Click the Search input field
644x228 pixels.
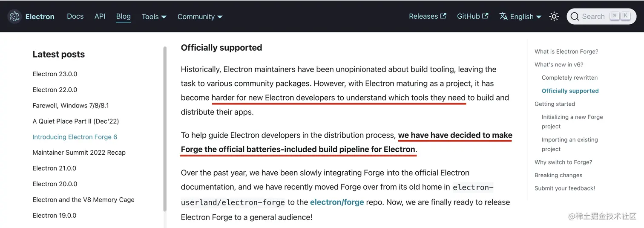tap(601, 17)
